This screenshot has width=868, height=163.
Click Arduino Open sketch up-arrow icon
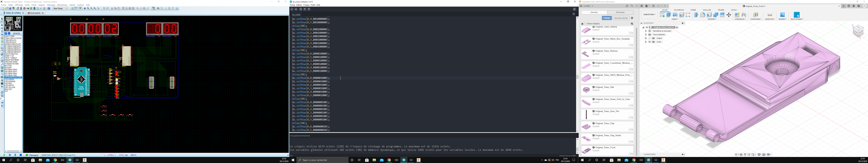(305, 9)
